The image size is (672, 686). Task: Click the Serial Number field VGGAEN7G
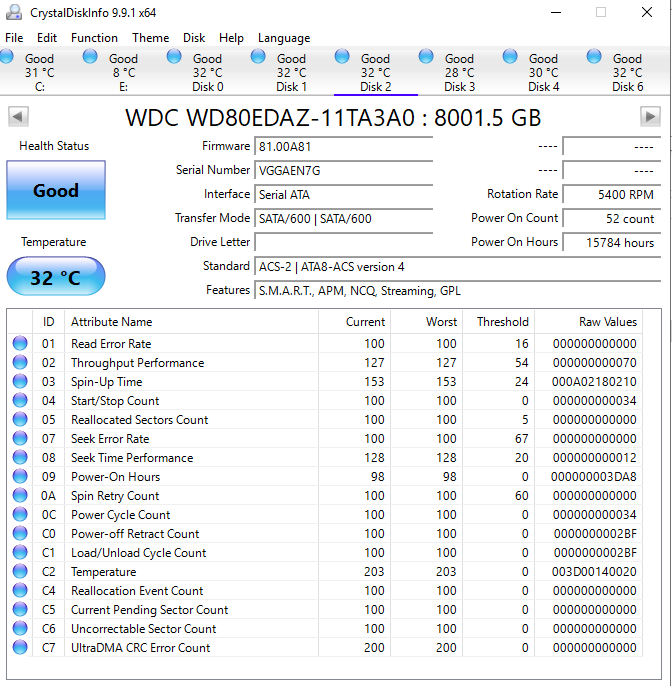tap(343, 170)
